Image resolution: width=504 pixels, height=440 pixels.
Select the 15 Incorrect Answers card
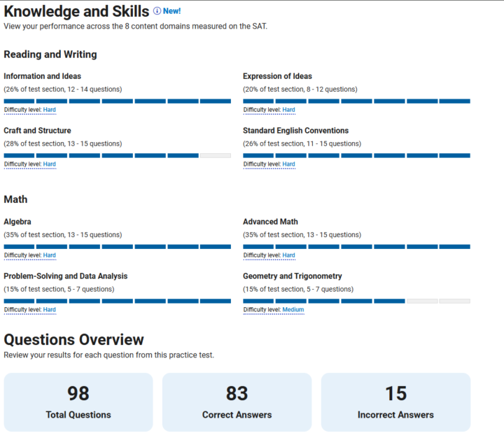coord(395,402)
